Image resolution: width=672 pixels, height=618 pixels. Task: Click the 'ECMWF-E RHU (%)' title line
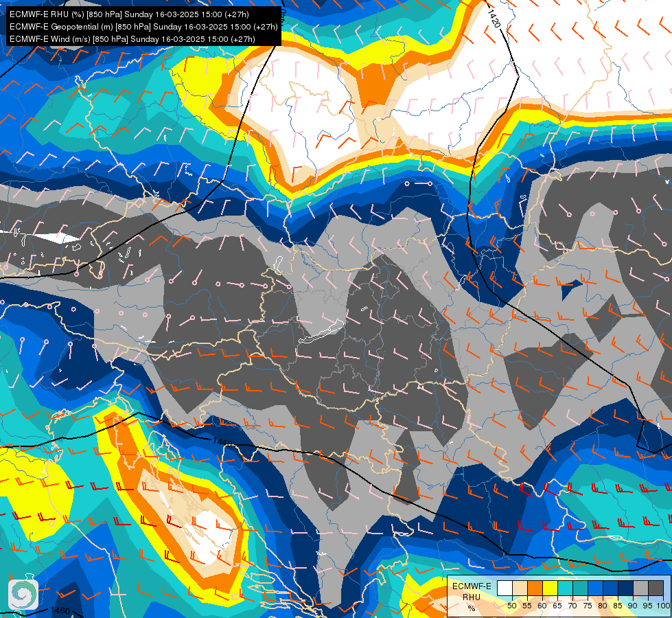(129, 14)
